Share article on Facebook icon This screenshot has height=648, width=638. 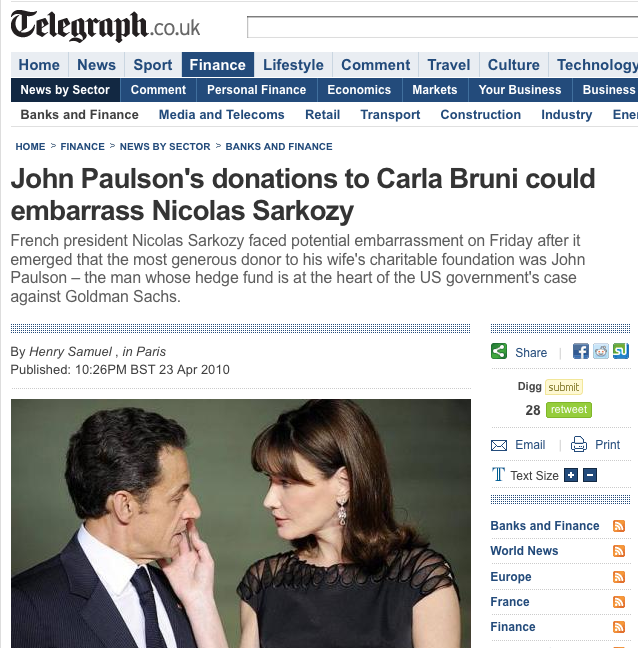581,352
